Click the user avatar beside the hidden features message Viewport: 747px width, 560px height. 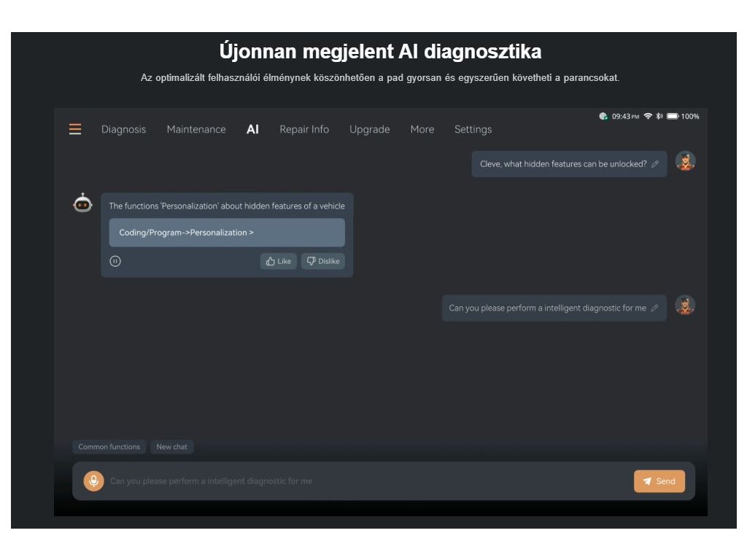coord(685,161)
